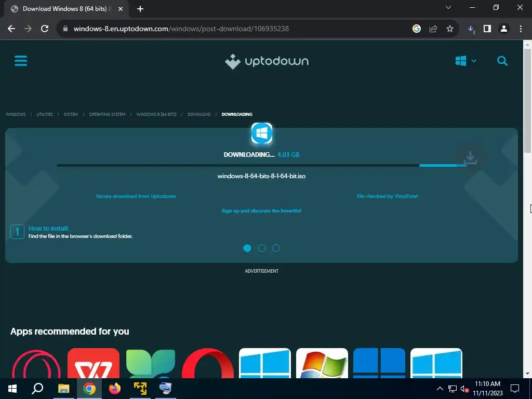This screenshot has width=532, height=399.
Task: Open a new tab
Action: point(140,9)
